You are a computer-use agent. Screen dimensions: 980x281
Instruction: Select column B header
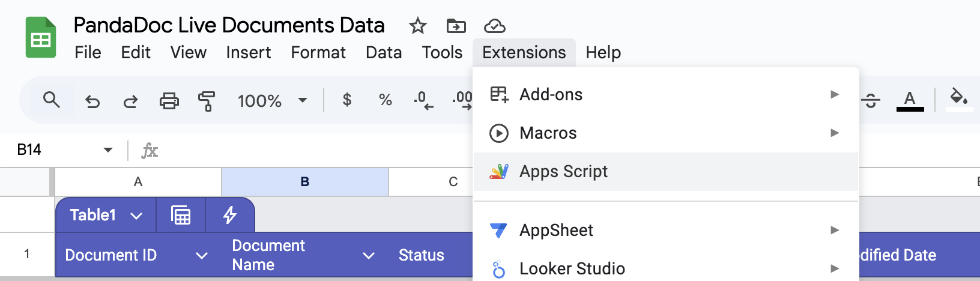[x=305, y=182]
